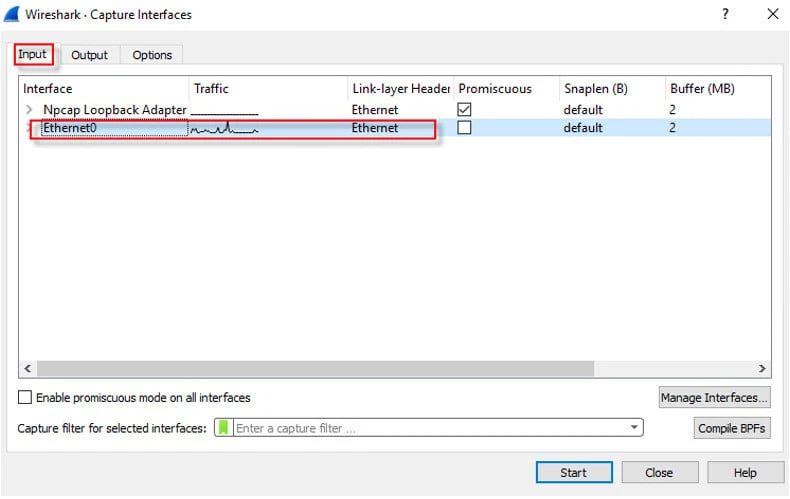Click the Help button
The width and height of the screenshot is (790, 499).
pos(745,473)
